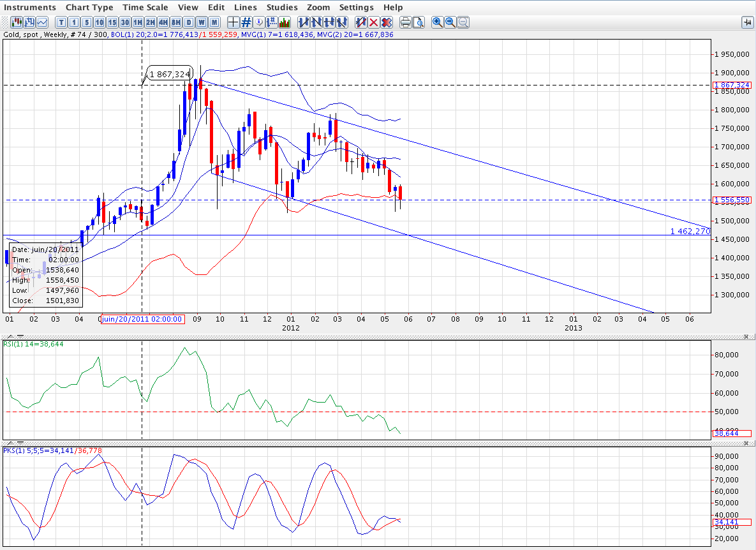Click the 1 462,270 horizontal line label

coord(690,231)
